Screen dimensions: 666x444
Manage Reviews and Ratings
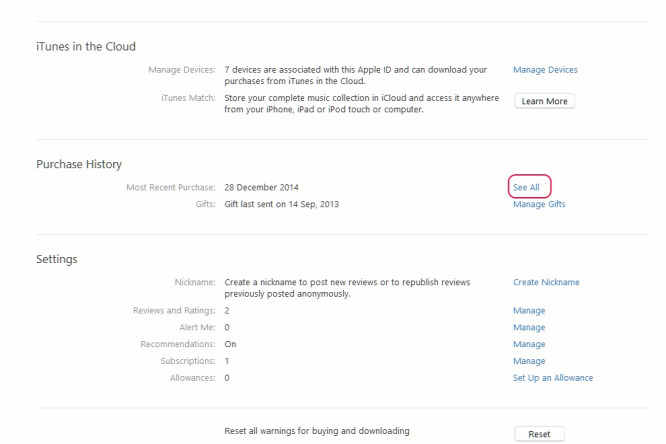(x=529, y=311)
